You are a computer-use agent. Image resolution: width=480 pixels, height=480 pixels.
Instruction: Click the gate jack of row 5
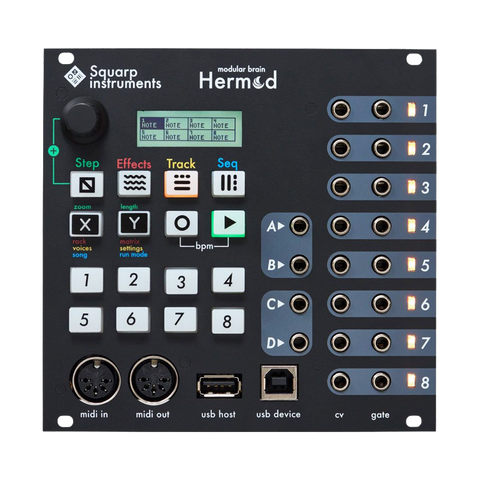click(x=382, y=265)
